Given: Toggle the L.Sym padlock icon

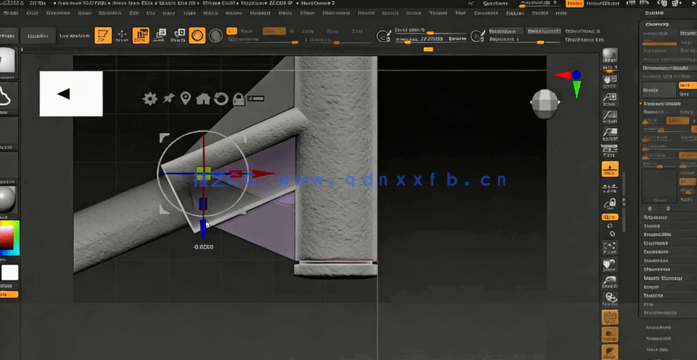Looking at the screenshot, I should pos(610,204).
